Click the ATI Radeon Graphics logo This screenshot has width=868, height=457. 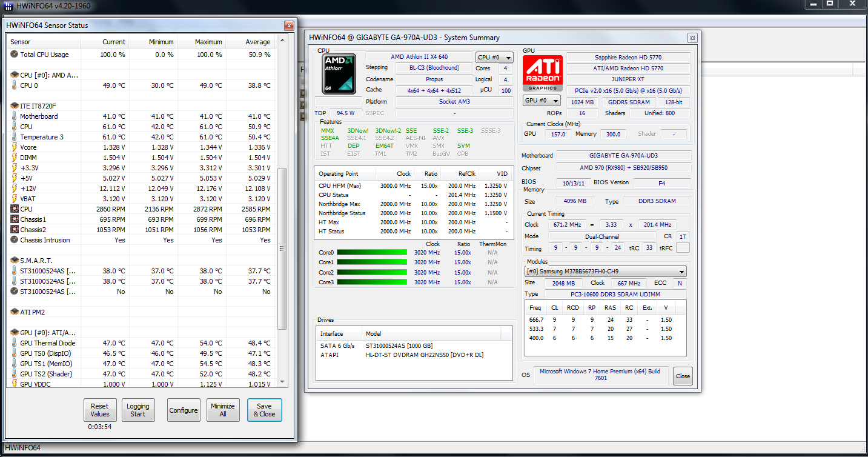543,73
